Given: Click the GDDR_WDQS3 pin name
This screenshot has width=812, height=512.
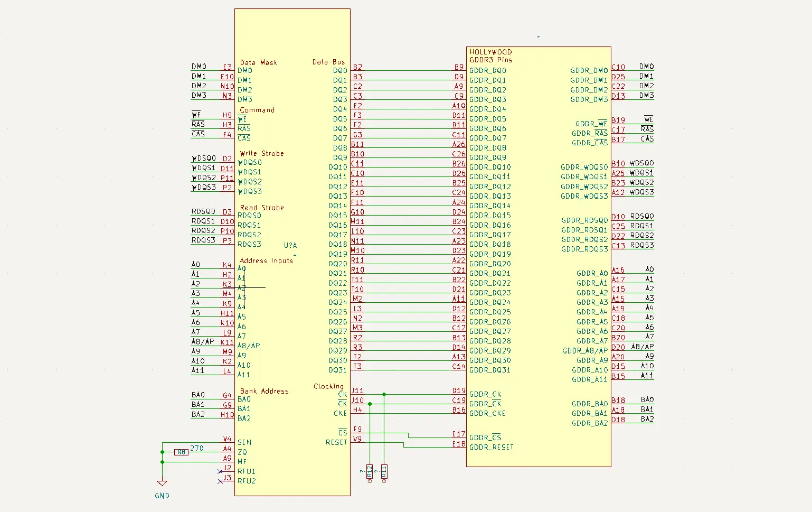Looking at the screenshot, I should click(x=584, y=196).
